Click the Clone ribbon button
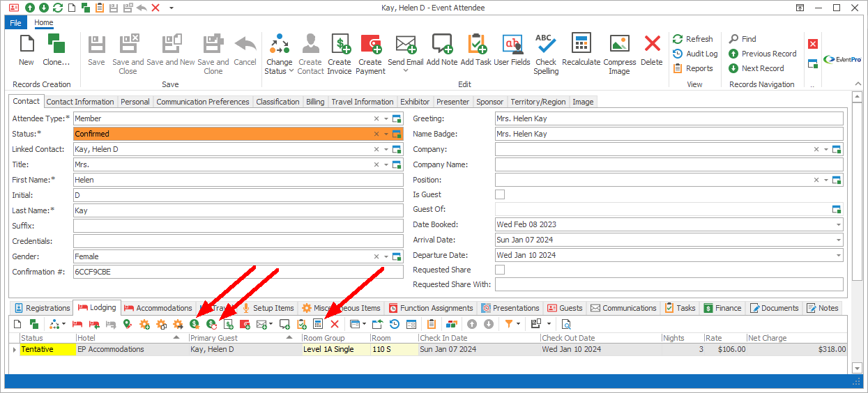868x393 pixels. pyautogui.click(x=56, y=50)
